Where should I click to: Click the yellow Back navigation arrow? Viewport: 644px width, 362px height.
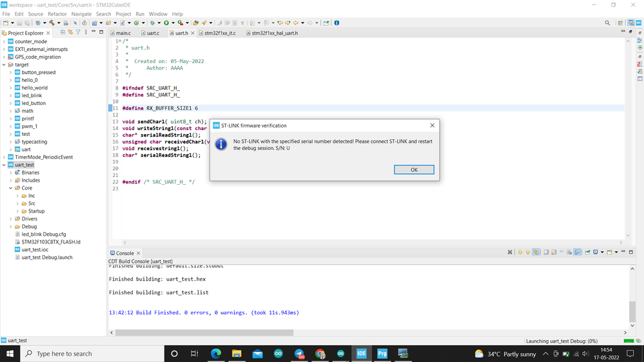[296, 23]
